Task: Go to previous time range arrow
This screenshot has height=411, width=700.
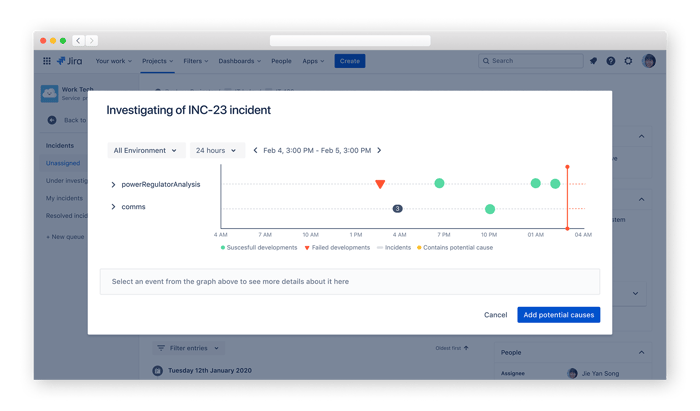Action: coord(255,150)
